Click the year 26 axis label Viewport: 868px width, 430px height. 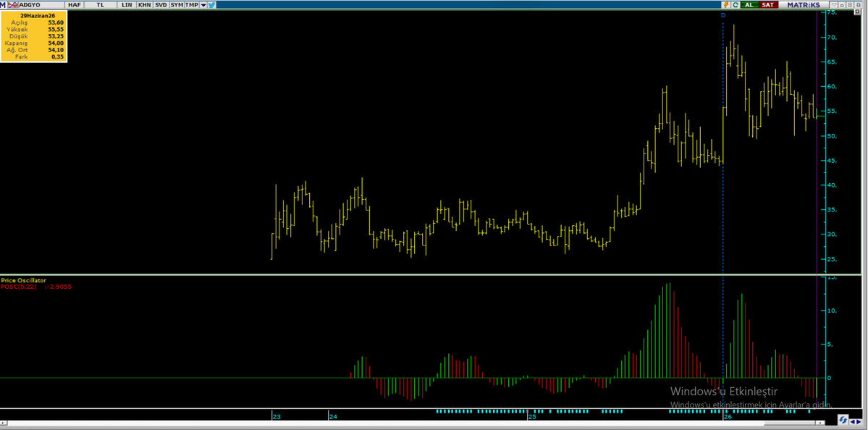point(728,417)
